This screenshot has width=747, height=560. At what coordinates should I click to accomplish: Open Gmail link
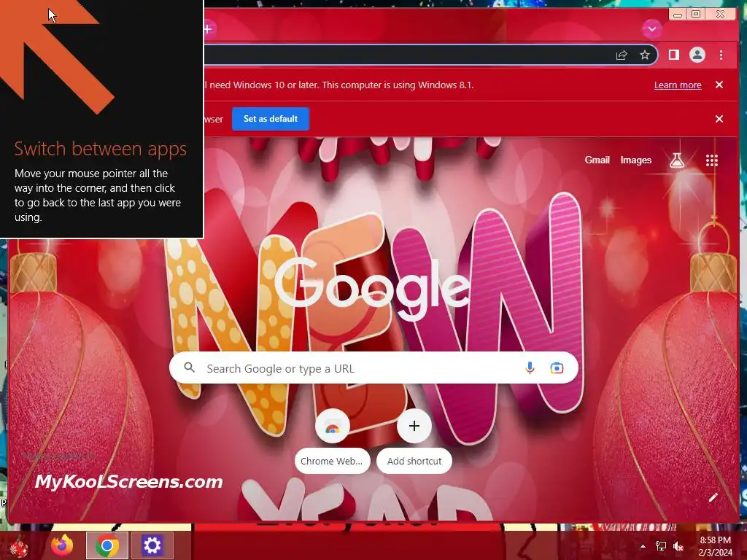point(597,160)
